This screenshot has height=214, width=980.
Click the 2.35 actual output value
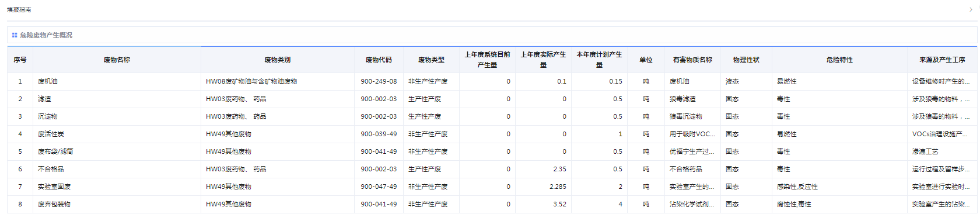[560, 169]
